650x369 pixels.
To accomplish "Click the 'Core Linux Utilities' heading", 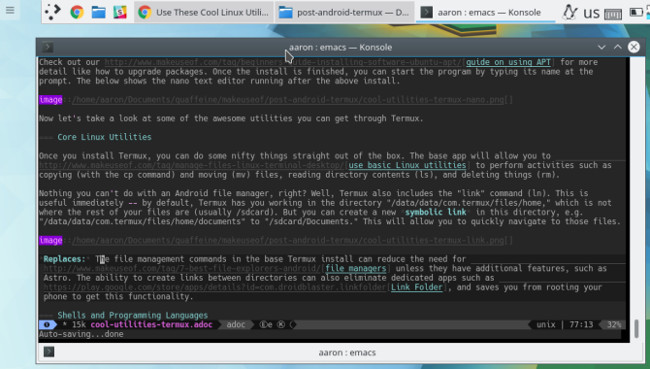I will click(x=104, y=137).
